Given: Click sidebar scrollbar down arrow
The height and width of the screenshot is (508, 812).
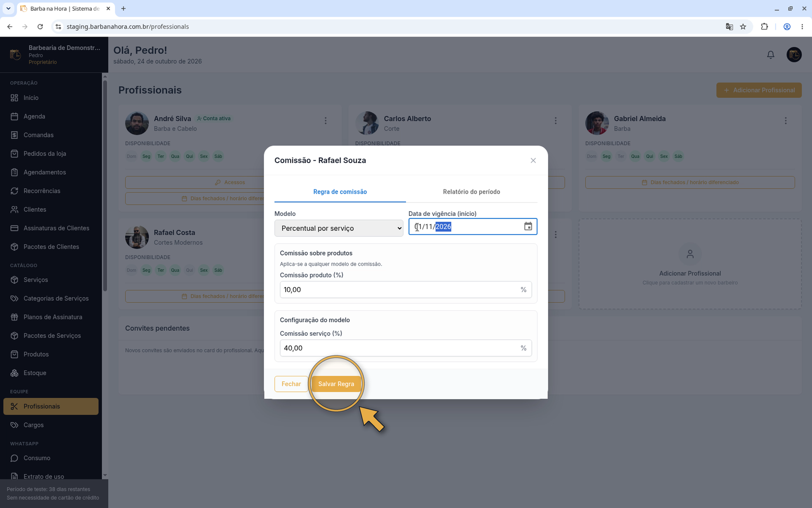Looking at the screenshot, I should [105, 475].
